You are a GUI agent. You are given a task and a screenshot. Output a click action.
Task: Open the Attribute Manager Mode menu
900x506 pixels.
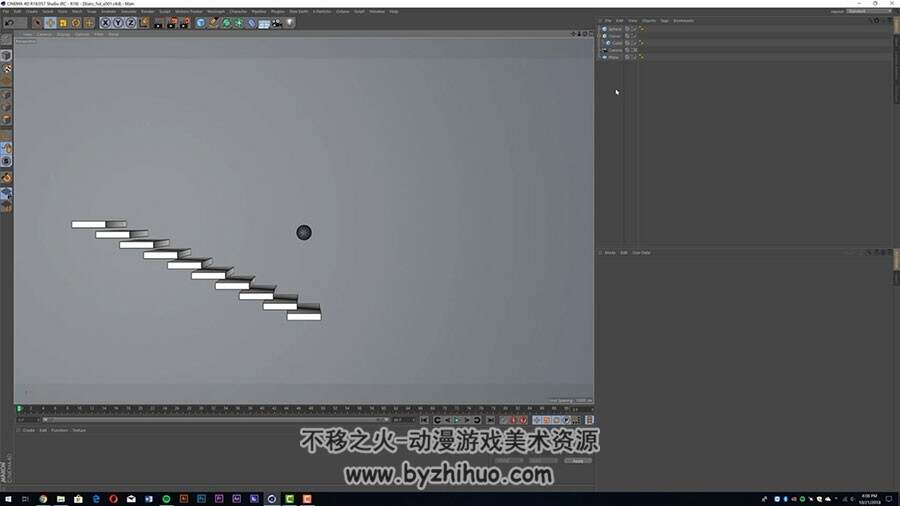(610, 252)
